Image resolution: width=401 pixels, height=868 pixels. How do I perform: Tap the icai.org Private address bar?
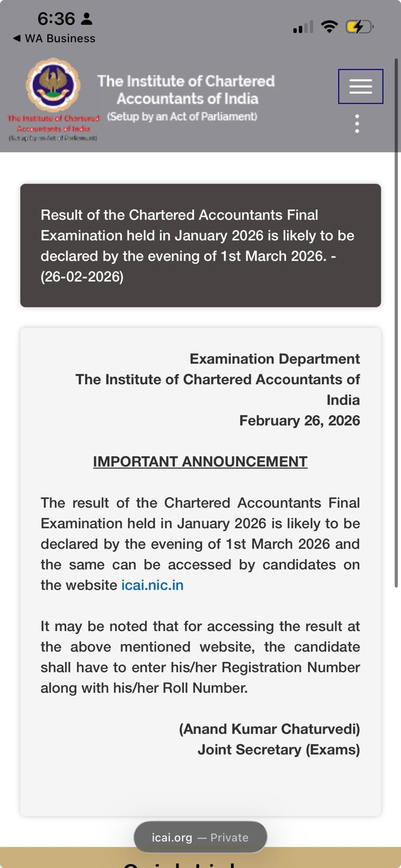(x=200, y=837)
